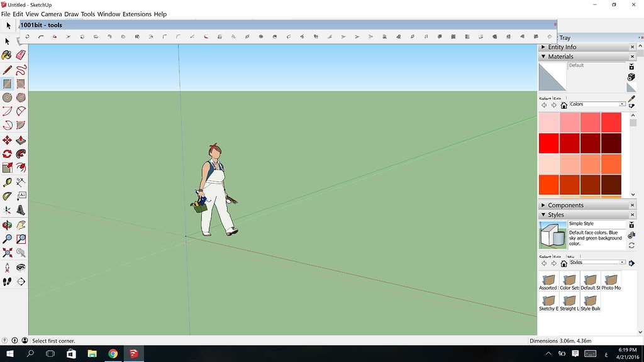This screenshot has height=362, width=644.
Task: Open the Camera menu
Action: pyautogui.click(x=51, y=14)
